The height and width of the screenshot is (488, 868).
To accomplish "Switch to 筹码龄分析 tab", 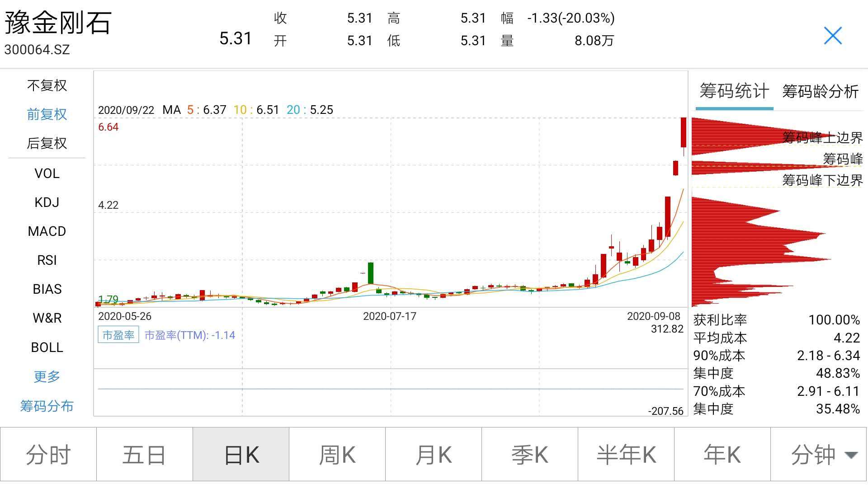I will click(x=820, y=92).
